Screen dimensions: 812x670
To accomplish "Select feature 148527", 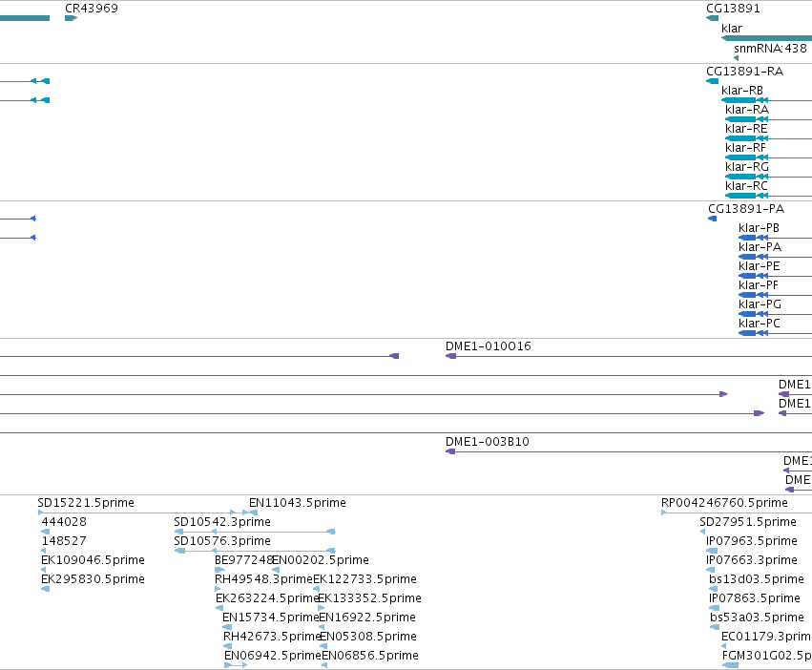I will (64, 541).
